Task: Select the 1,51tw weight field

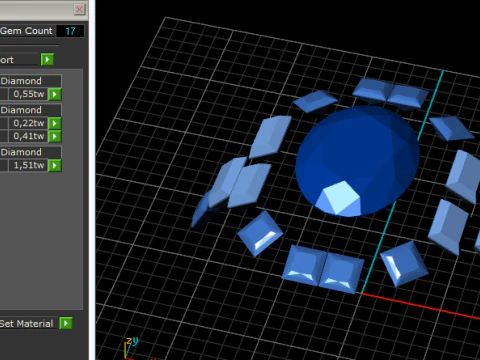Action: click(29, 165)
